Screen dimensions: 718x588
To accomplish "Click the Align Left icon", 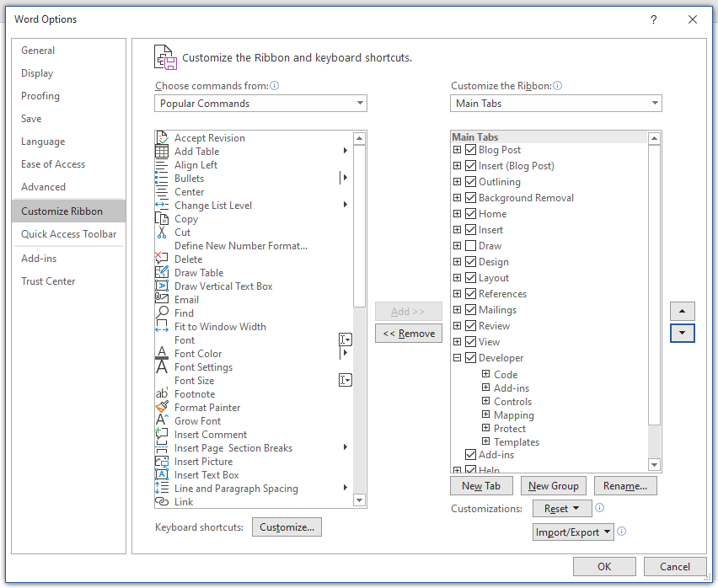I will coord(162,165).
